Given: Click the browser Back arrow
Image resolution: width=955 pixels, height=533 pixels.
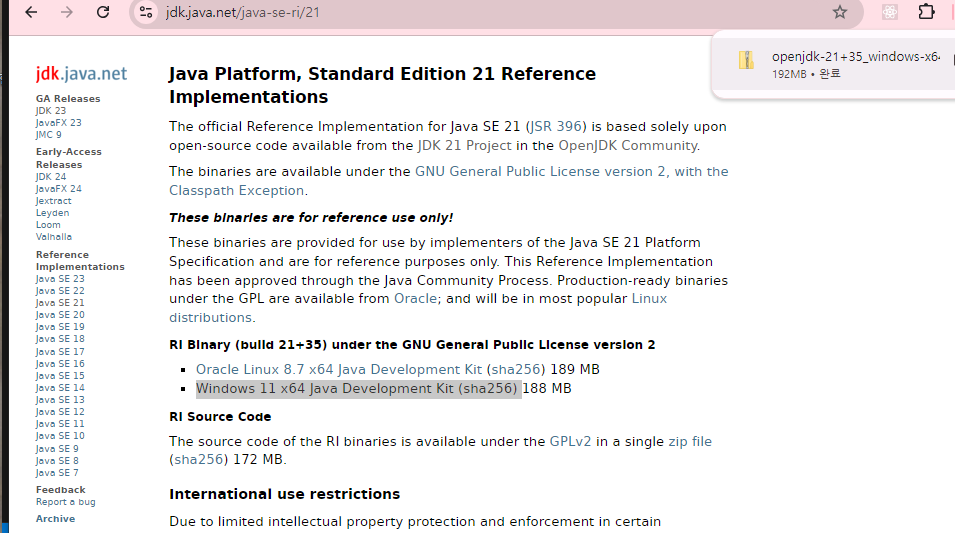Looking at the screenshot, I should [31, 12].
